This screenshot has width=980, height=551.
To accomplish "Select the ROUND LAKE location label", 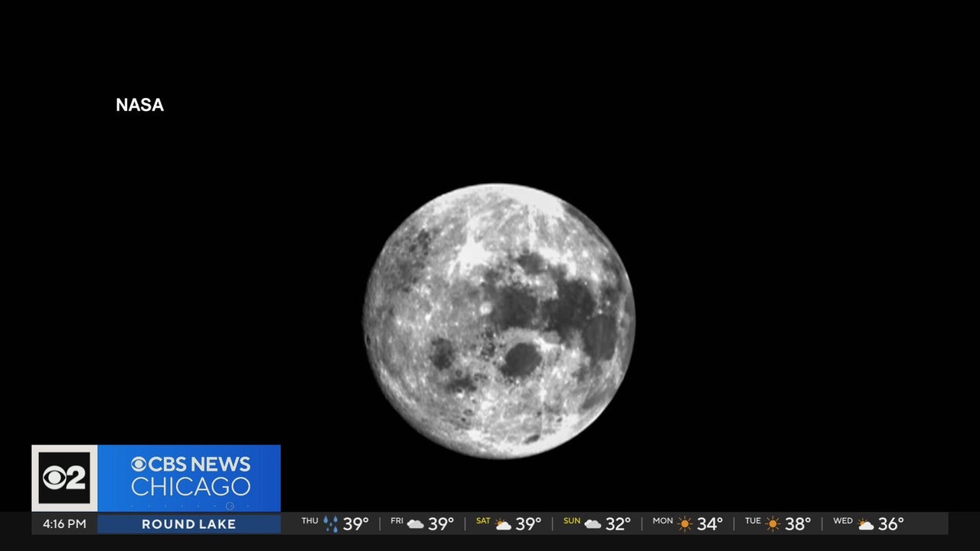I will (188, 524).
